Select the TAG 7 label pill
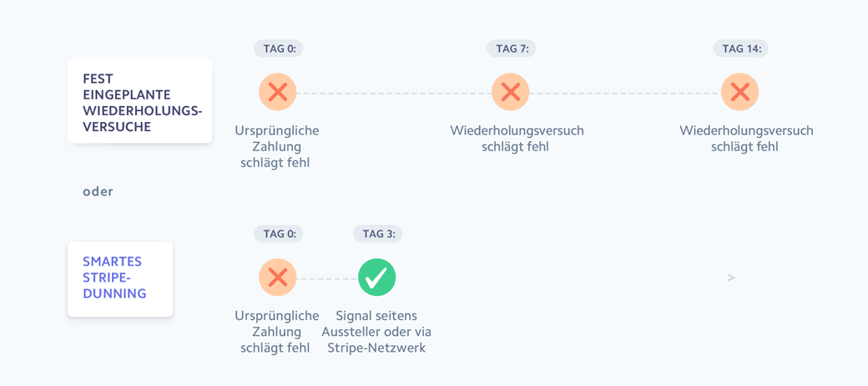The width and height of the screenshot is (868, 386). pos(512,48)
